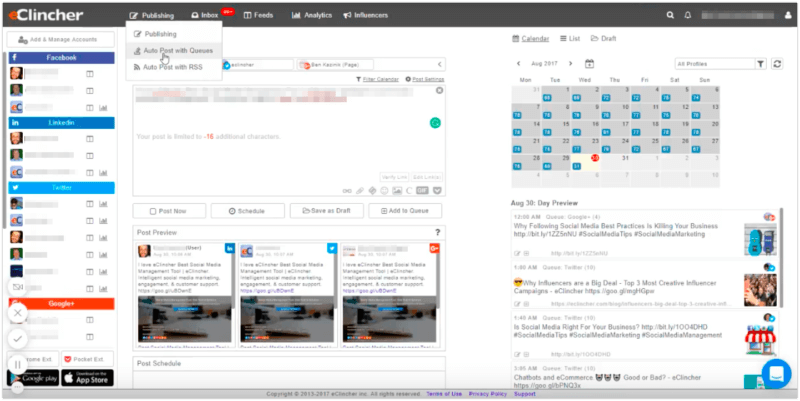Click the calendar filter funnel icon

(762, 64)
